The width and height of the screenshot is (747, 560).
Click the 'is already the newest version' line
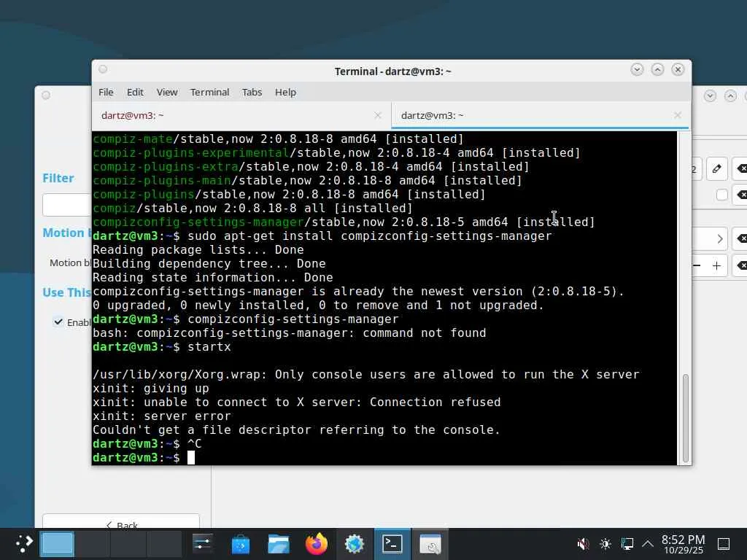click(359, 291)
